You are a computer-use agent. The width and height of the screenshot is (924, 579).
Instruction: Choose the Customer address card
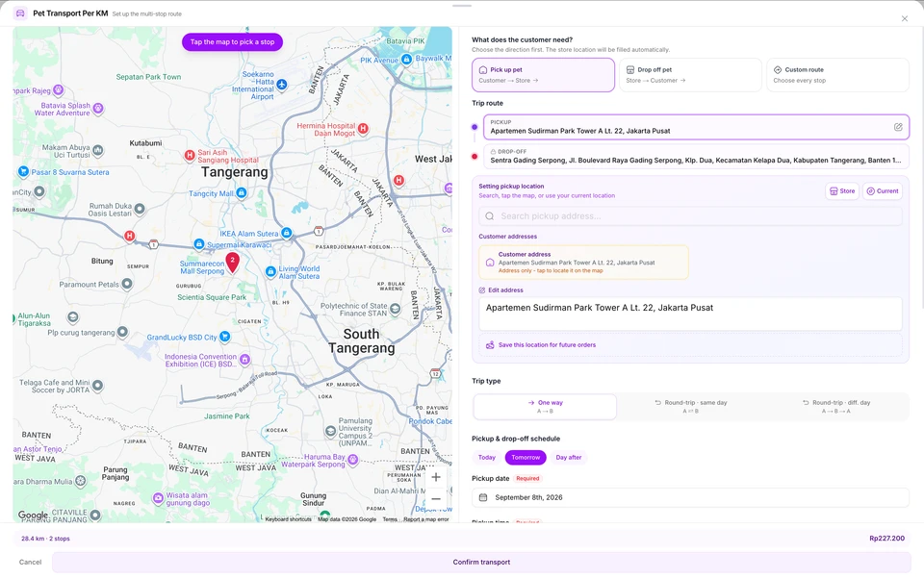pyautogui.click(x=583, y=263)
